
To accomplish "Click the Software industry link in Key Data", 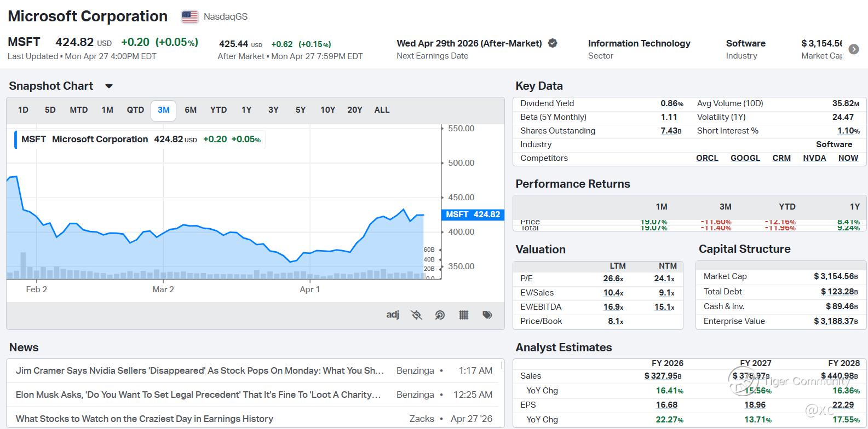I will coord(834,144).
